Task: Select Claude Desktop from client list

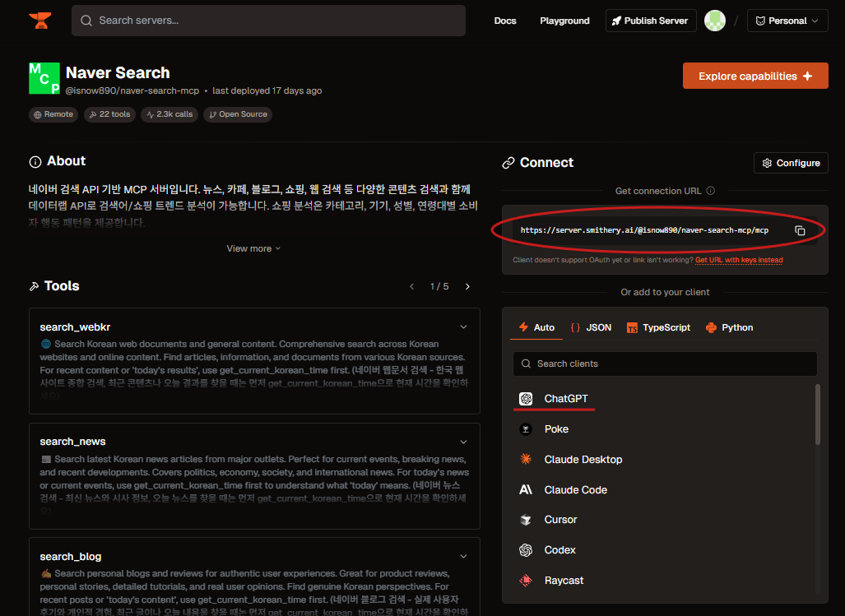Action: coord(664,459)
